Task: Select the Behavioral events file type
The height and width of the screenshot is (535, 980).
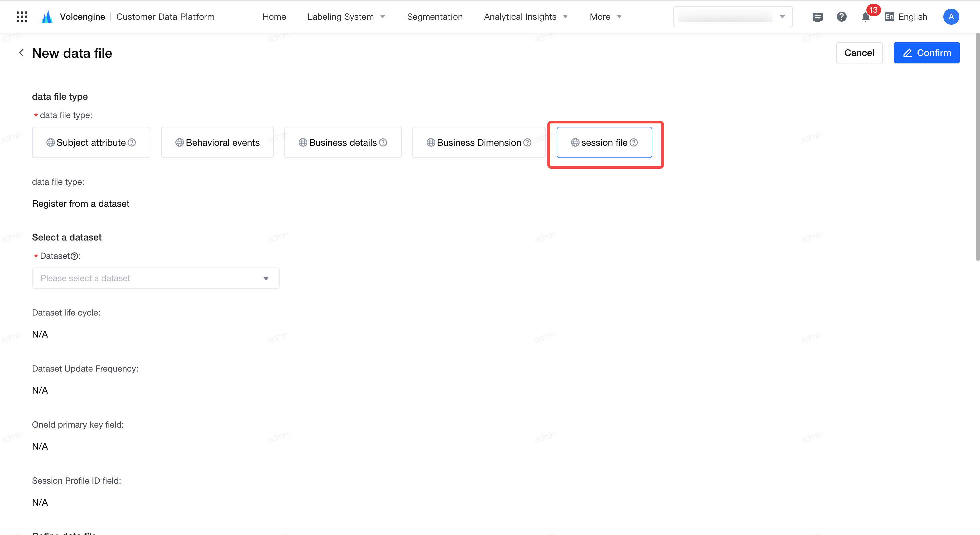Action: coord(217,142)
